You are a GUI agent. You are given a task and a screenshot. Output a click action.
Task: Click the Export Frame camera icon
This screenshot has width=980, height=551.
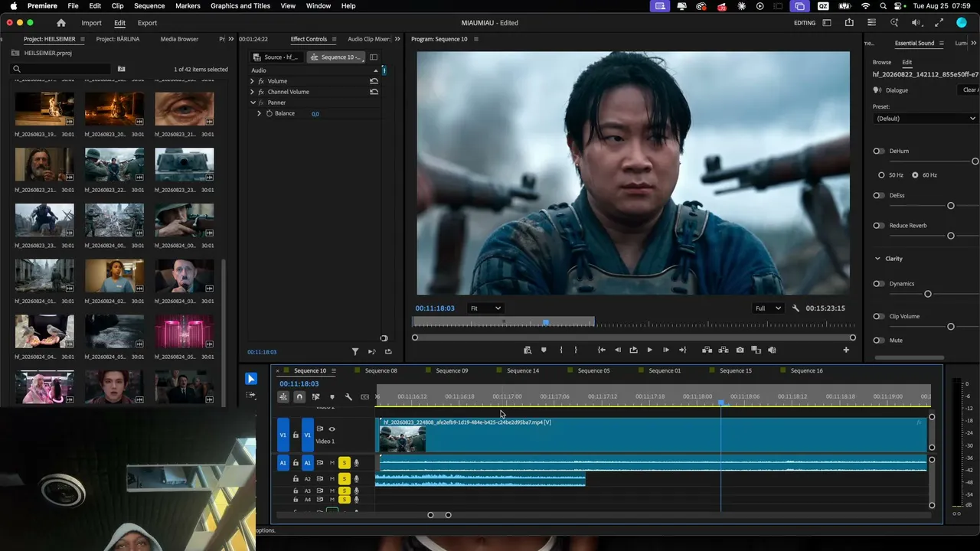click(740, 350)
